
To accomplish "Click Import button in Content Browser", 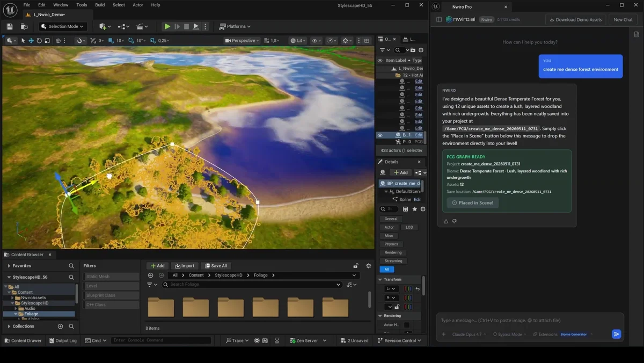I will (x=184, y=266).
